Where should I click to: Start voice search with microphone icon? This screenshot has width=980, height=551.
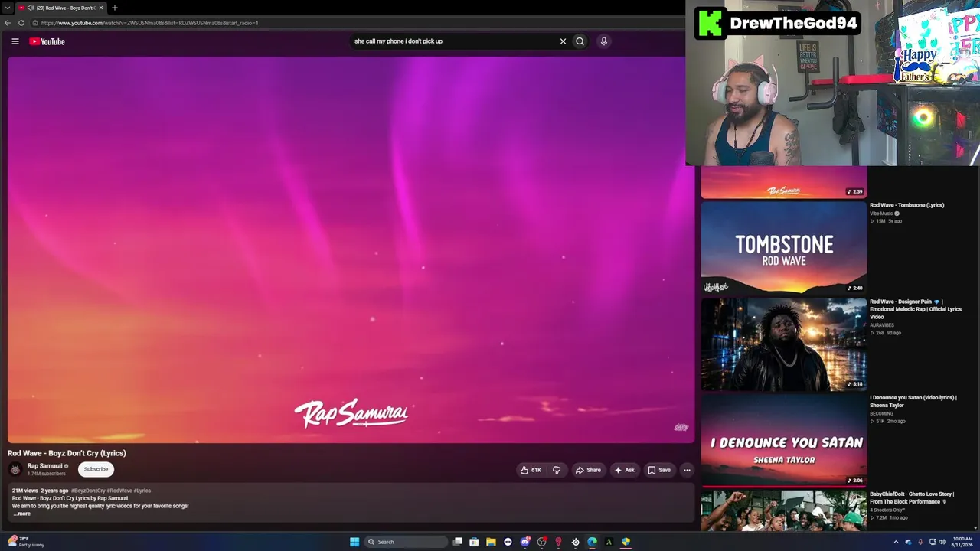click(604, 41)
